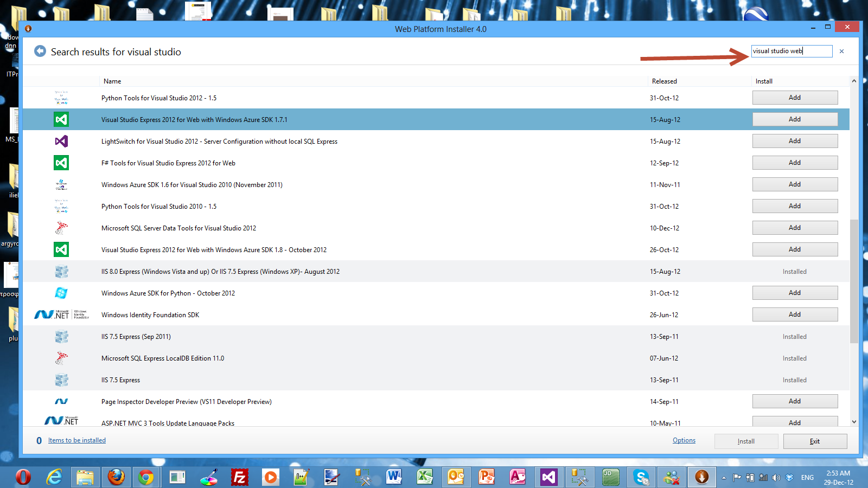Click the Python Tools for Visual Studio 2012 icon
This screenshot has height=488, width=868.
(x=61, y=98)
